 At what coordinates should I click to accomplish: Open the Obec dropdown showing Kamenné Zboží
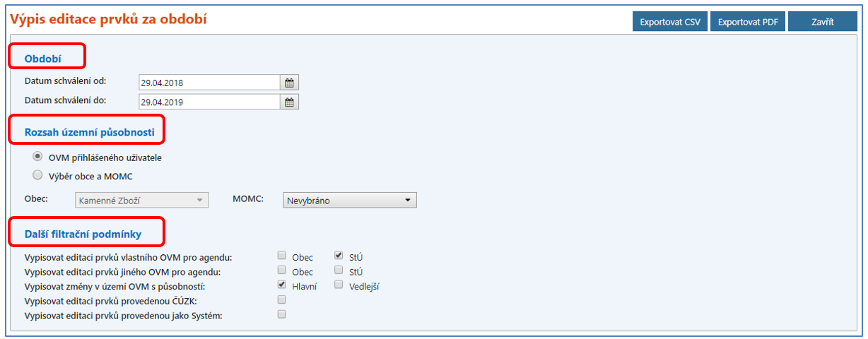(142, 201)
